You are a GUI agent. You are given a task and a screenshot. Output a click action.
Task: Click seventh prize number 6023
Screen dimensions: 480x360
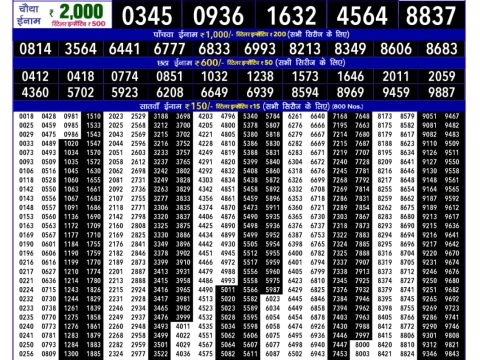(273, 299)
